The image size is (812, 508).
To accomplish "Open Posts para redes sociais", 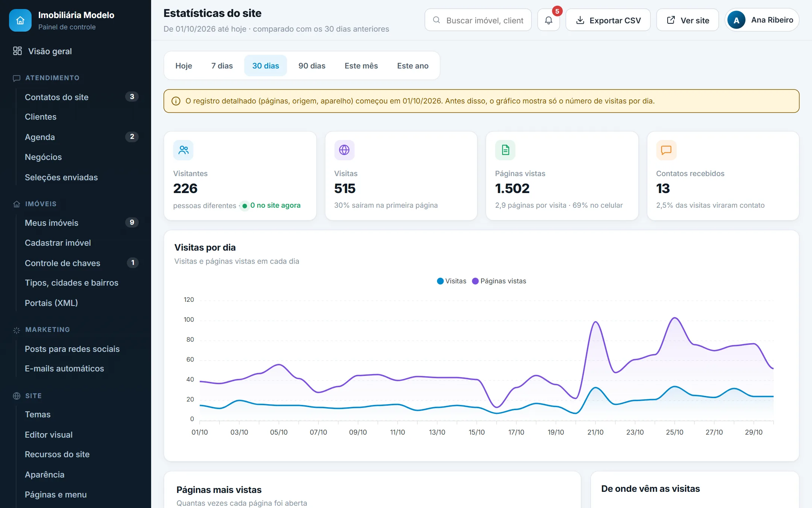I will pyautogui.click(x=82, y=349).
